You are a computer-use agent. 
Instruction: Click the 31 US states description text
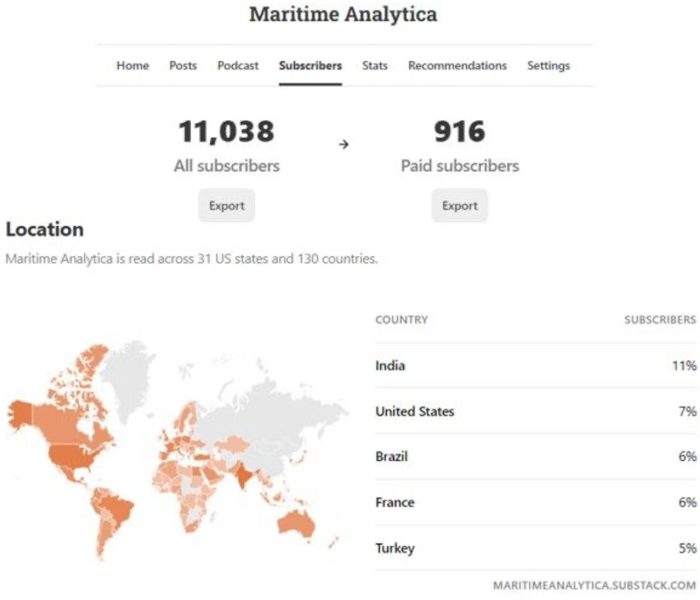pyautogui.click(x=192, y=259)
